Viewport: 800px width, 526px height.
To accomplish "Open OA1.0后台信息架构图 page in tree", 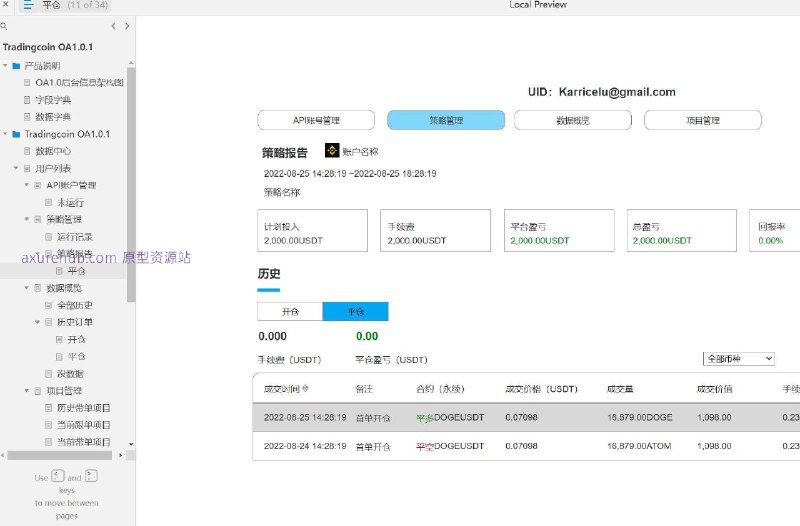I will (x=79, y=83).
